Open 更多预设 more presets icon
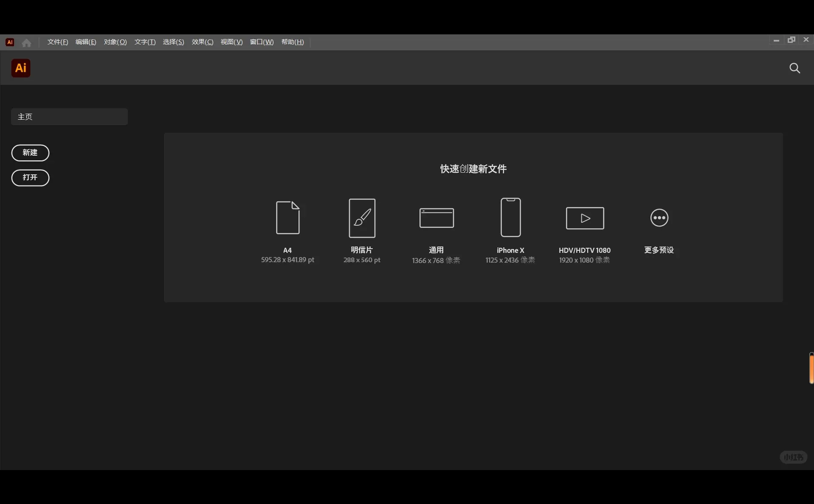Screen dimensions: 814x504 pos(659,218)
